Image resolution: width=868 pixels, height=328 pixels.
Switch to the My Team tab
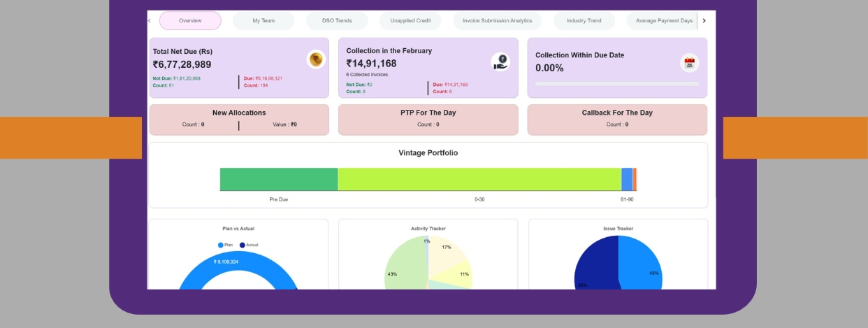(x=263, y=21)
